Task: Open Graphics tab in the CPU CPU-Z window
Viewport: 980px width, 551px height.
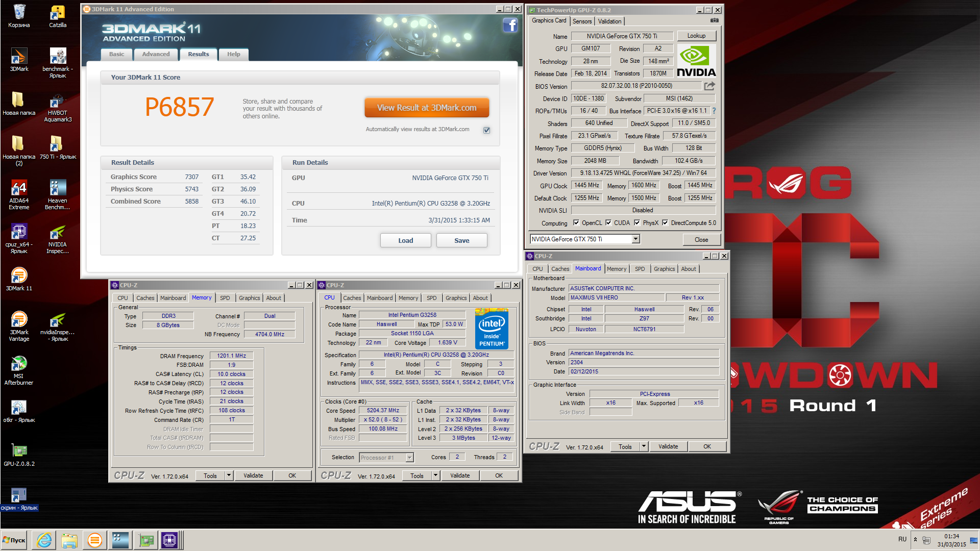Action: tap(456, 298)
